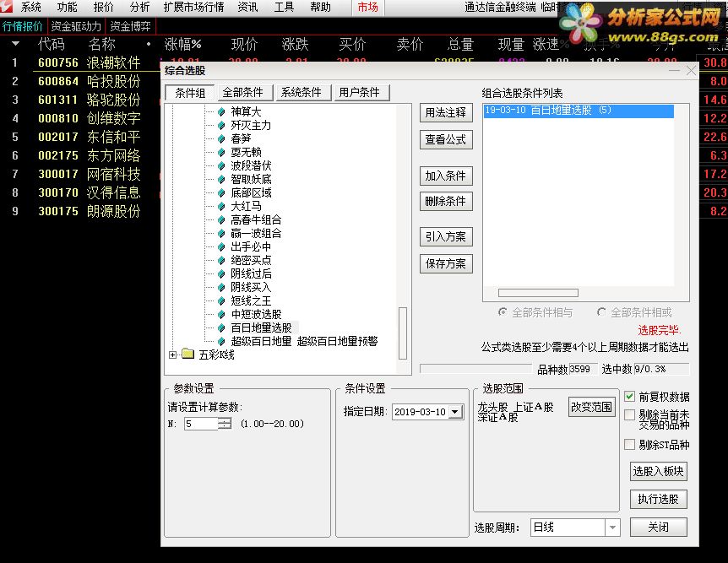Viewport: 728px width, 563px height.
Task: Open the 帮助 menu
Action: (320, 7)
